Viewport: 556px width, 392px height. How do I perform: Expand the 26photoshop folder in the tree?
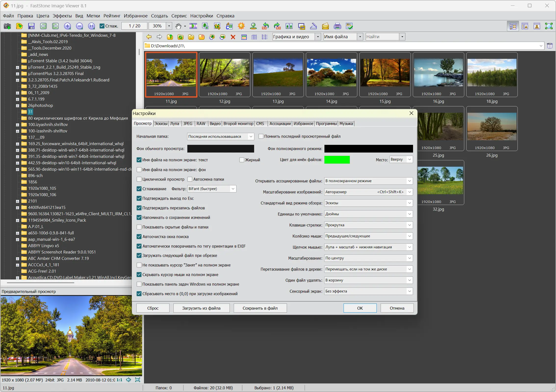coord(18,105)
